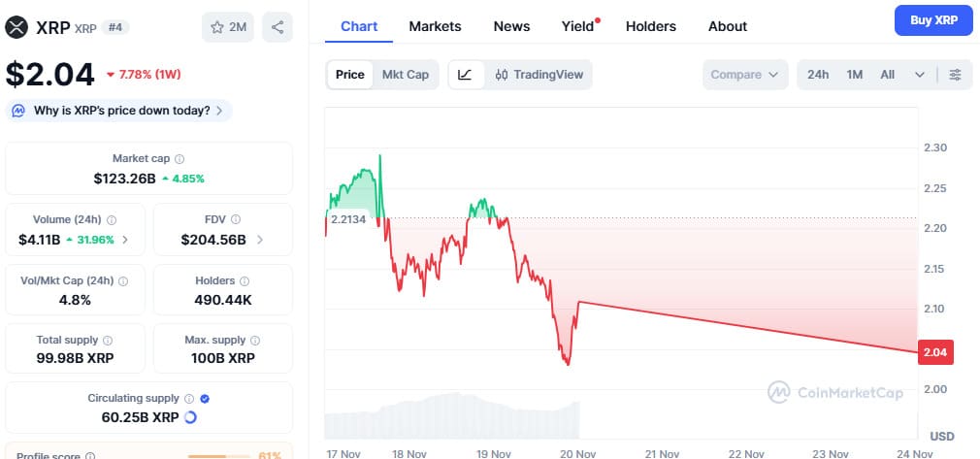Click Market cap info icon
The image size is (980, 459).
point(180,158)
